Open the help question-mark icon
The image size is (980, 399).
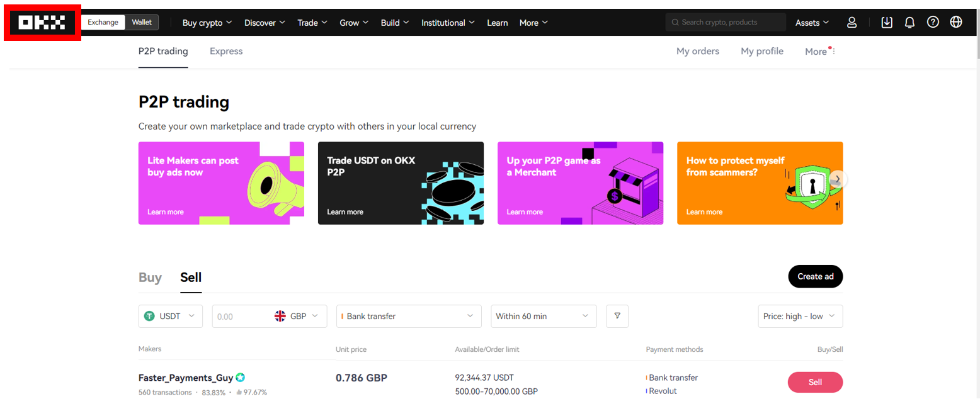933,22
